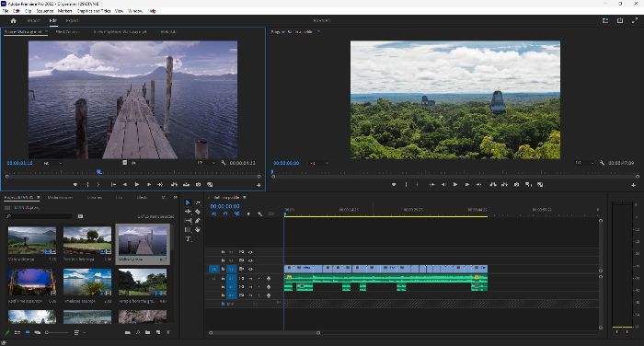644x346 pixels.
Task: Step forward one frame in Program monitor
Action: click(467, 185)
